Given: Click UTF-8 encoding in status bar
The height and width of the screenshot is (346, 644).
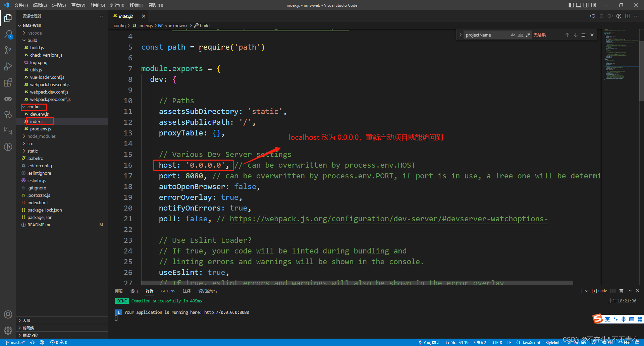Looking at the screenshot, I should coord(497,342).
